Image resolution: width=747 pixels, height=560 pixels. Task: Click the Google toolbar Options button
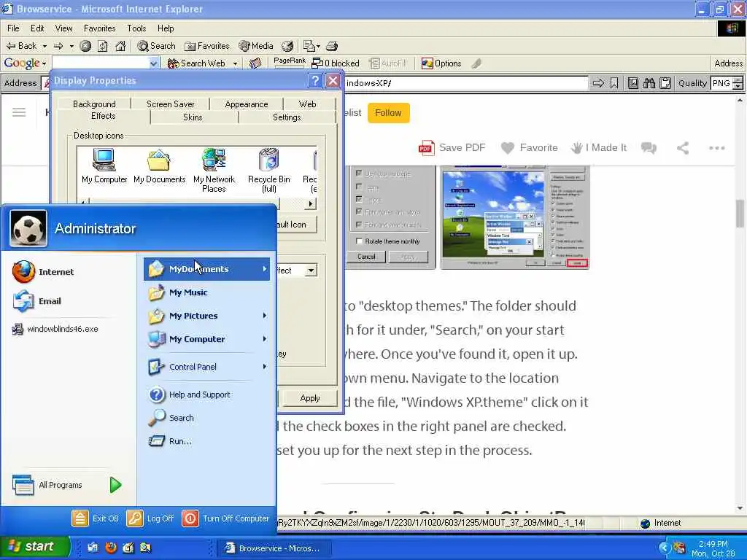[441, 63]
